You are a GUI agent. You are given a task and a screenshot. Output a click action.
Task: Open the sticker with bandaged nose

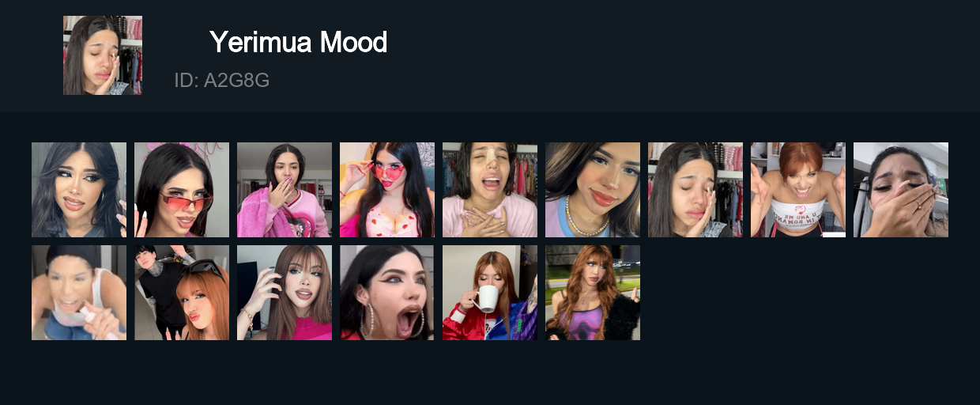pos(490,190)
